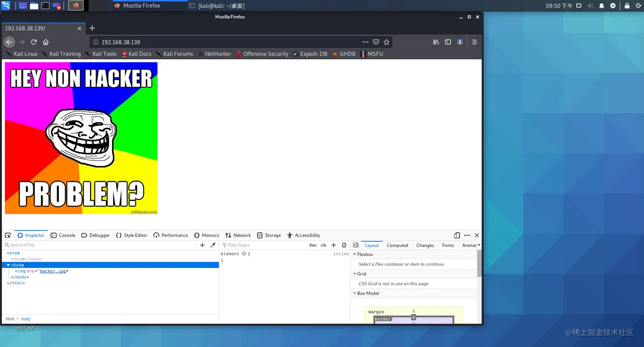Activate the element picker tool in devtools
The height and width of the screenshot is (347, 644).
(x=8, y=235)
